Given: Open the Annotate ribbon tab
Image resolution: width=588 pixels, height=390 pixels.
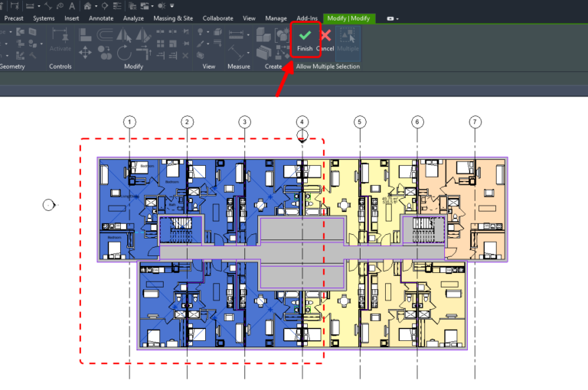Looking at the screenshot, I should pos(100,18).
